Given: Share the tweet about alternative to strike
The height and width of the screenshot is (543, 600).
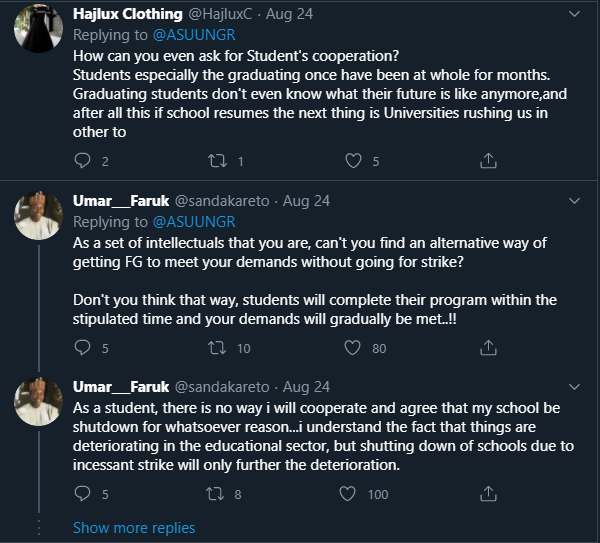Looking at the screenshot, I should 489,348.
